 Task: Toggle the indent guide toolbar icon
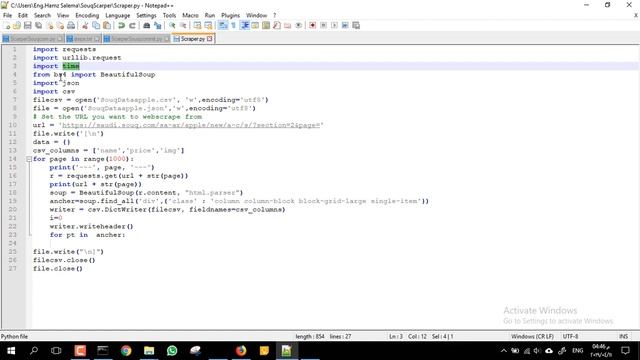[244, 25]
